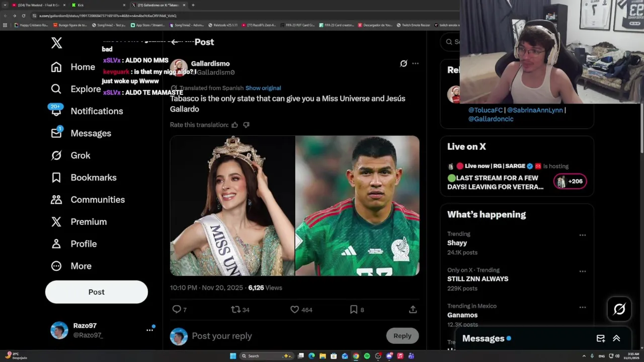644x362 pixels.
Task: Go back using the Post arrow
Action: click(x=175, y=42)
